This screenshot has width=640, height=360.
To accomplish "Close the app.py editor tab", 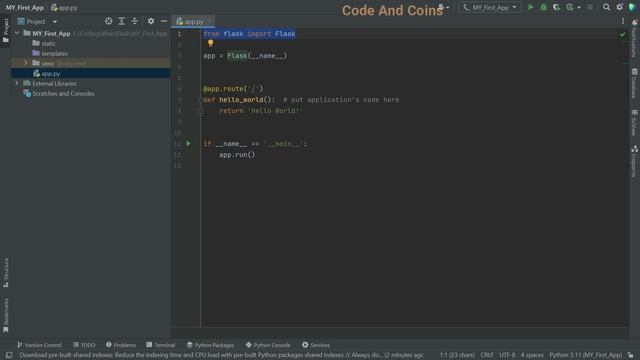I will [x=209, y=21].
